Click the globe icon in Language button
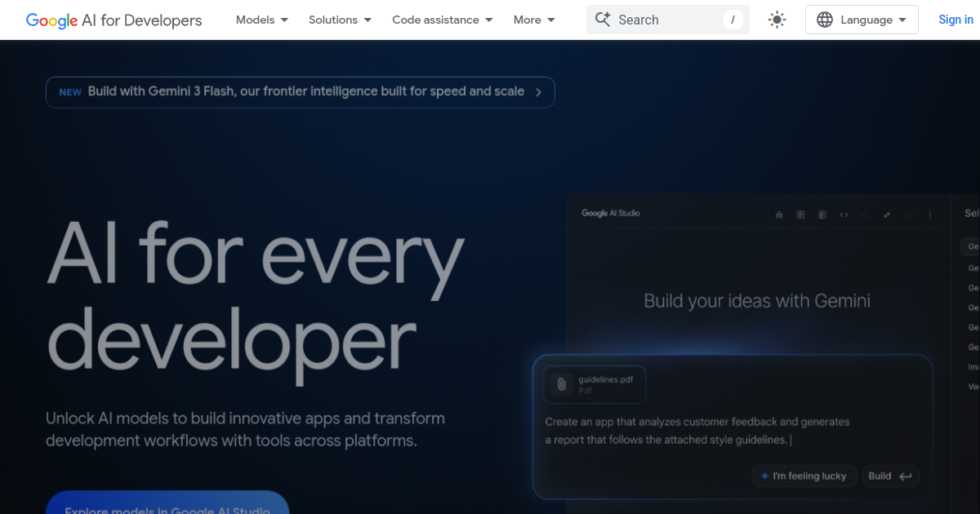 (825, 20)
